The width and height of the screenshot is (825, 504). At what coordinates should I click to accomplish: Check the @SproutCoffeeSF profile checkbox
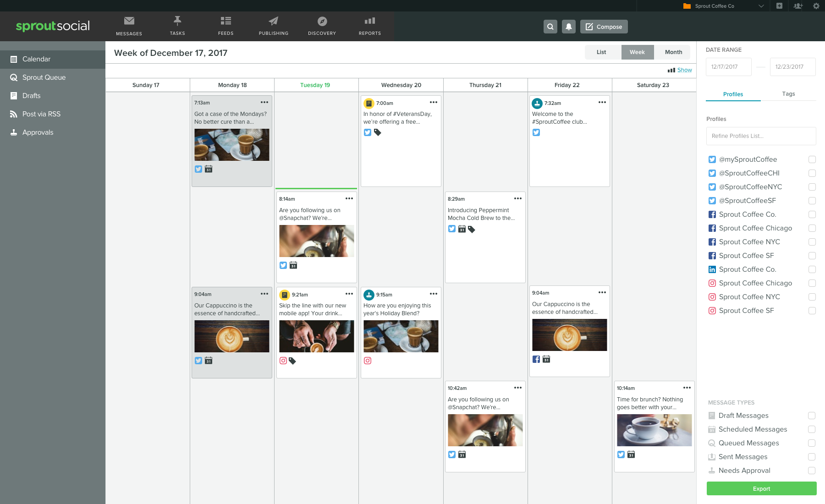click(x=812, y=201)
